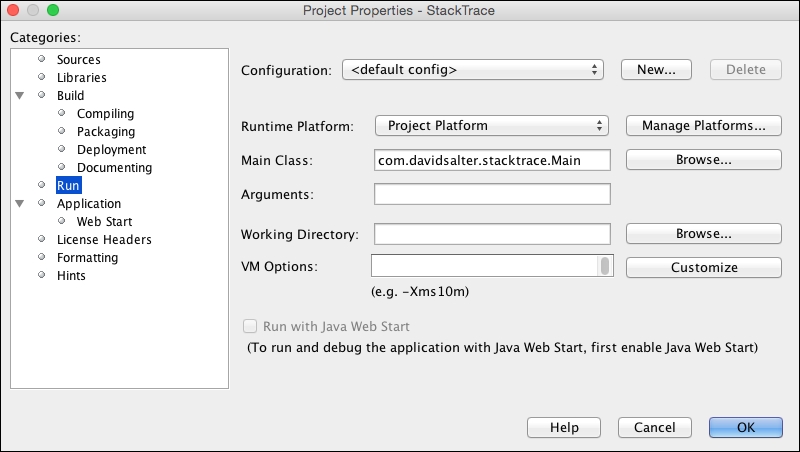The width and height of the screenshot is (800, 452).
Task: Click the Manage Platforms... button
Action: point(704,125)
